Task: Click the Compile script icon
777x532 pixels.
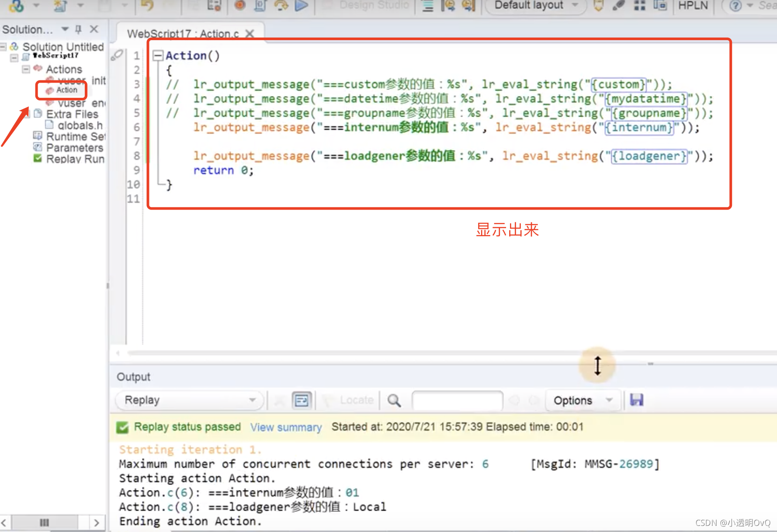Action: coord(260,5)
